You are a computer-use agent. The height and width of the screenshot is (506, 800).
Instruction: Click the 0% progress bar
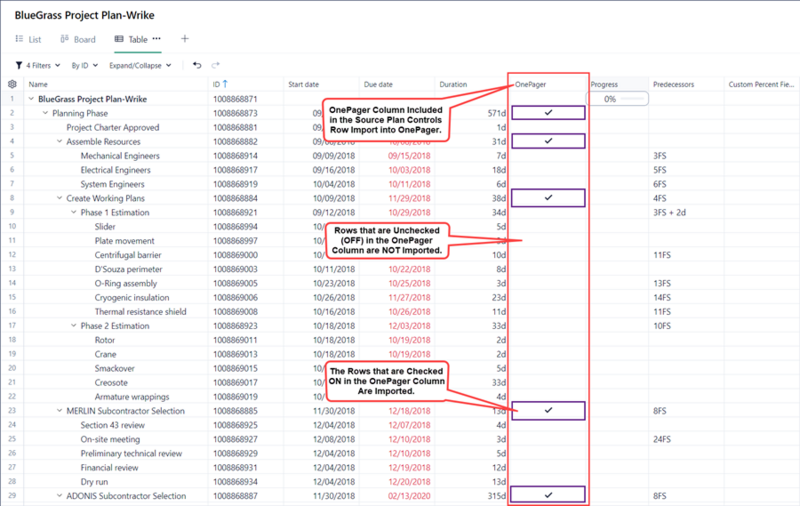click(617, 99)
